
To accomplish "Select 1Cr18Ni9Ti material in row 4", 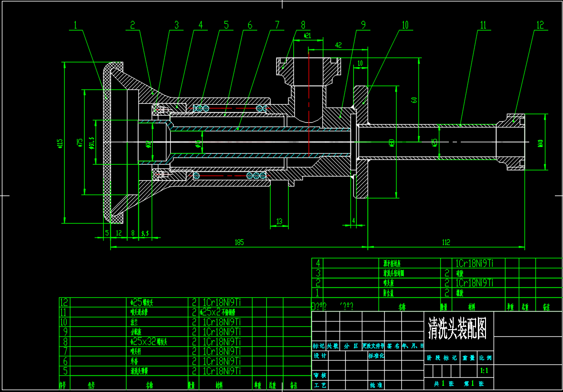I will [474, 263].
